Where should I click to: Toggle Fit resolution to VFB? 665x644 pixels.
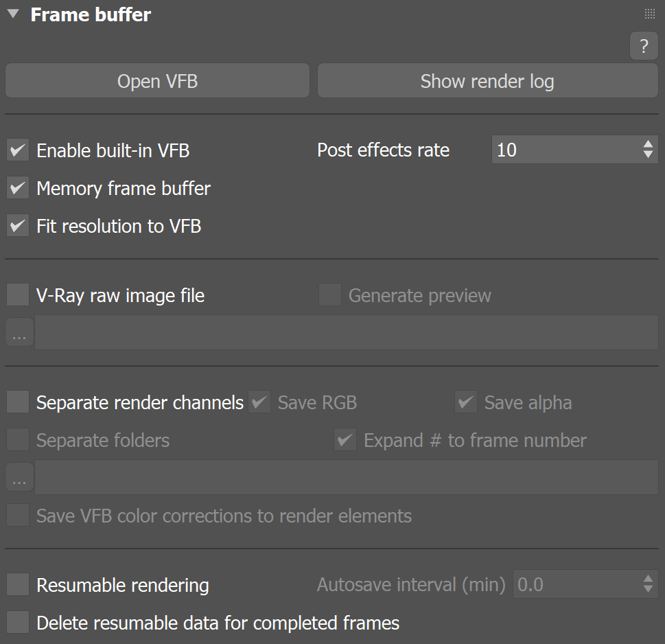[x=17, y=226]
